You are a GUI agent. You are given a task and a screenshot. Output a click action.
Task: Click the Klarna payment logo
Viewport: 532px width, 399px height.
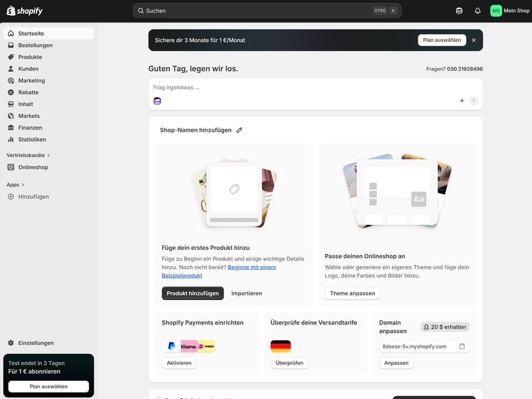coord(188,346)
